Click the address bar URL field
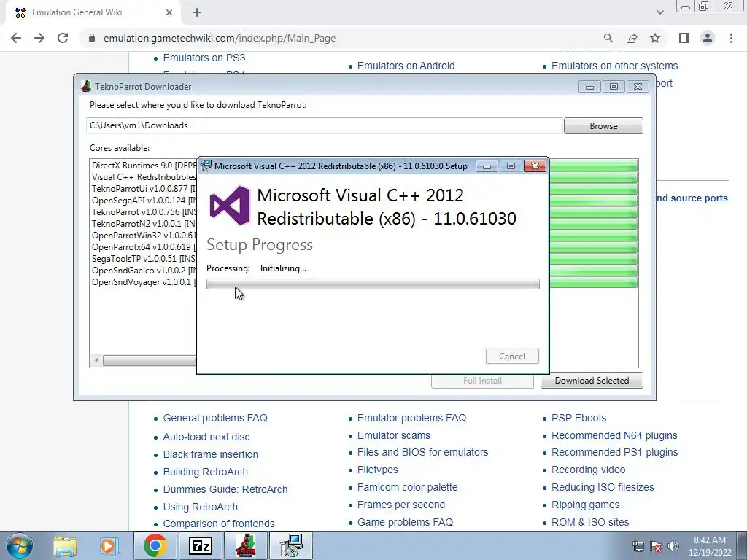Screen dimensions: 747x560 coord(219,38)
